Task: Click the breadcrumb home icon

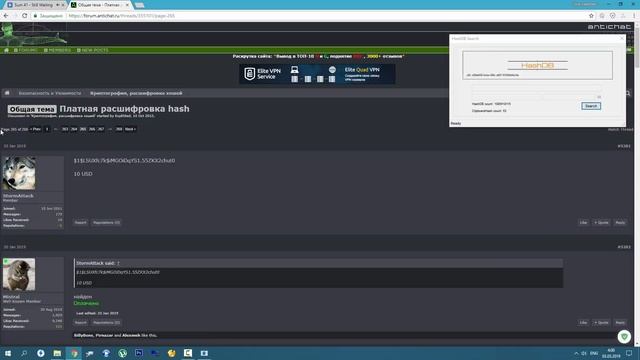Action: click(7, 93)
